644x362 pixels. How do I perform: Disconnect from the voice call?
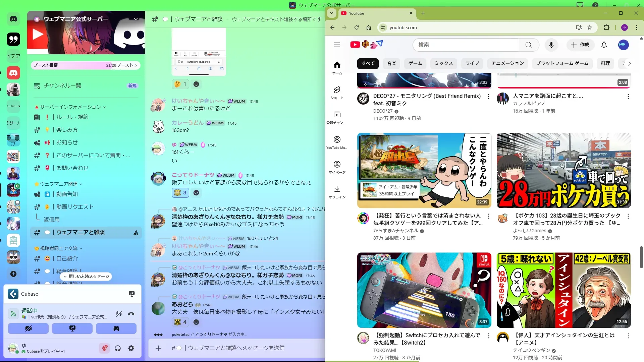click(131, 314)
